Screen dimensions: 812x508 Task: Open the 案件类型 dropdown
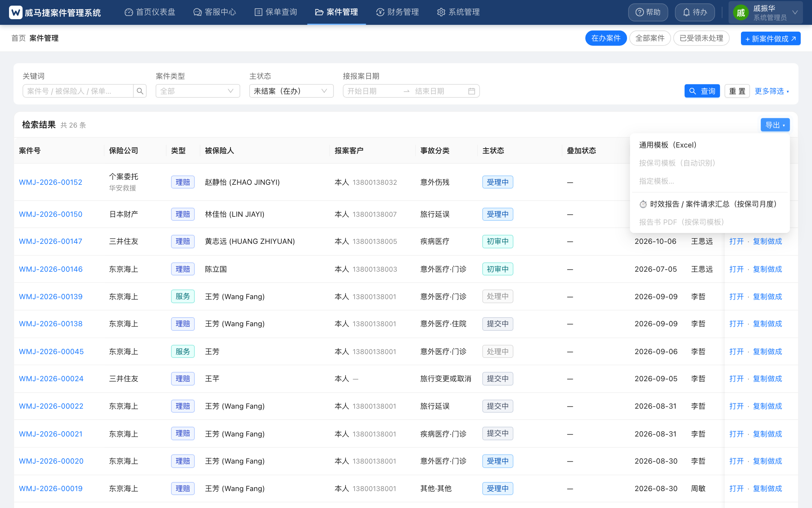point(198,91)
